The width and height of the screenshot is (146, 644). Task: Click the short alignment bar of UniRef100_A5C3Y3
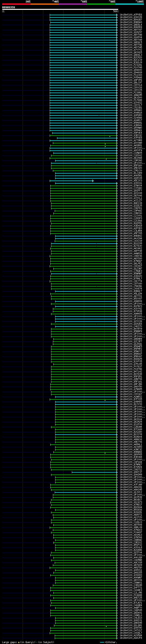tap(72, 180)
